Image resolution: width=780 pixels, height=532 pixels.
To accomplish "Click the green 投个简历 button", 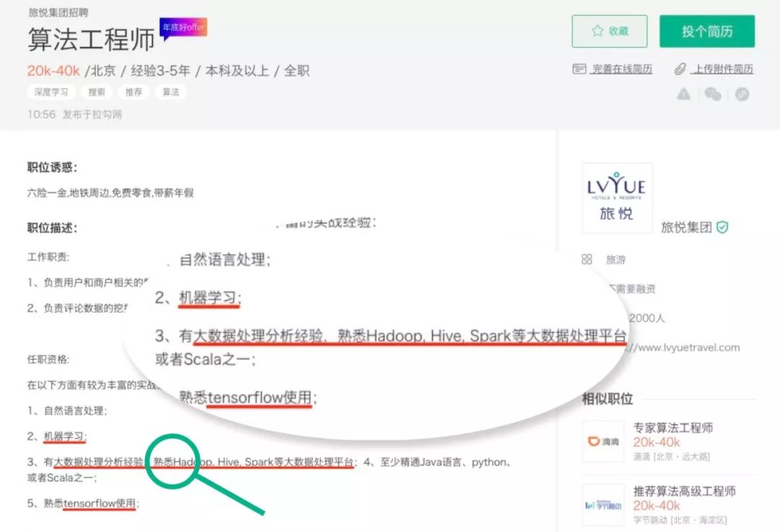I will (x=707, y=31).
